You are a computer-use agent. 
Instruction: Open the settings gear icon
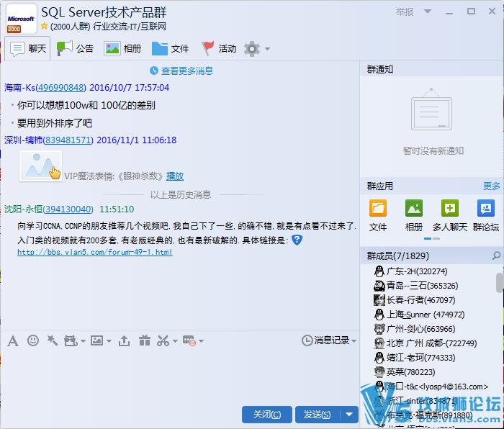tap(252, 49)
